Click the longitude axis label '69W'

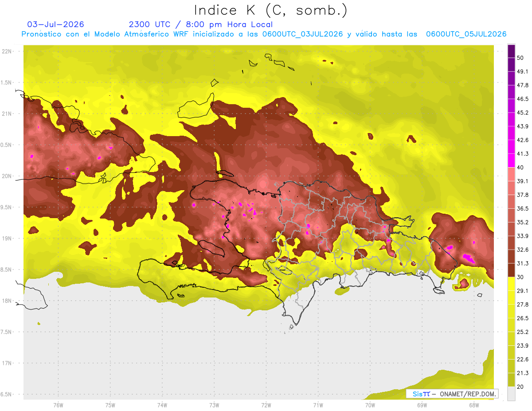(x=422, y=405)
